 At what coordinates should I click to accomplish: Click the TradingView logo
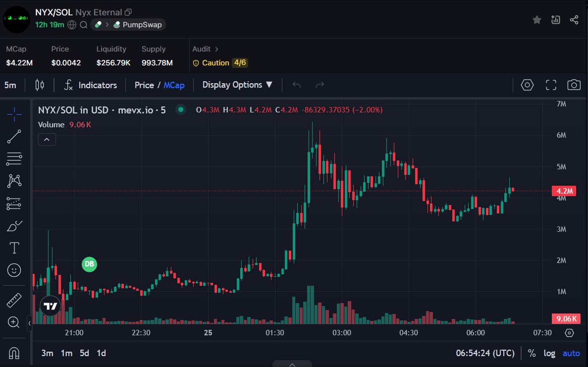[50, 306]
